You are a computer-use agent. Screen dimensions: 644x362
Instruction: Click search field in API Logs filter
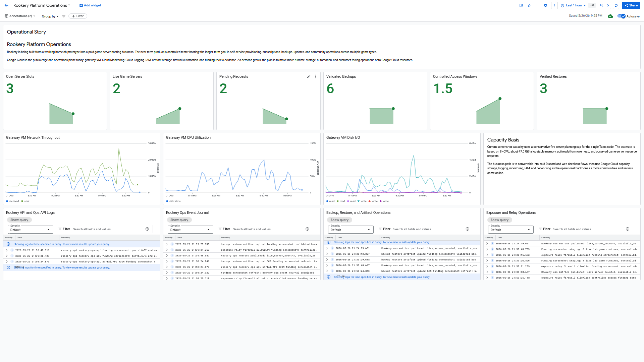(107, 229)
